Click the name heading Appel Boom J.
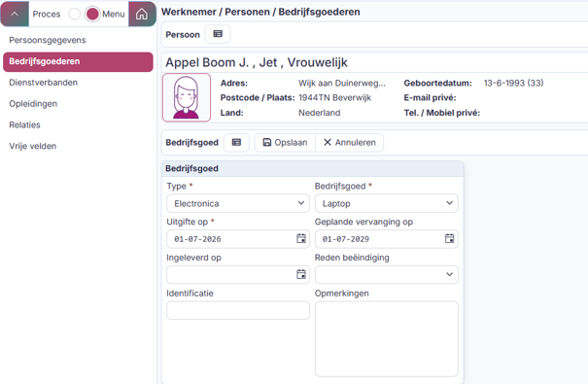The image size is (588, 384). (257, 62)
